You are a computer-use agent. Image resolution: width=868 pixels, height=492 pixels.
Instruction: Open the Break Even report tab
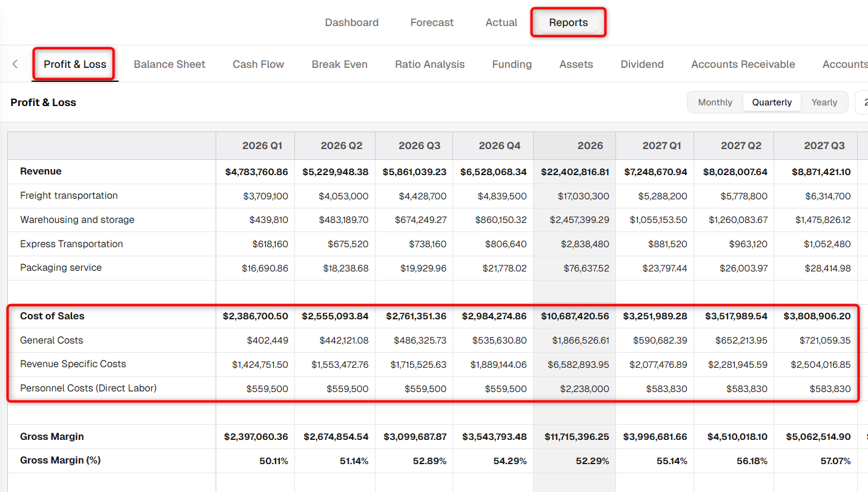pyautogui.click(x=339, y=64)
